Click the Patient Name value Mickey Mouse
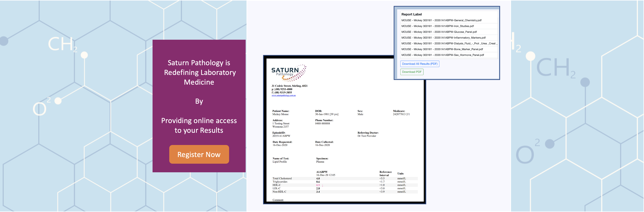The height and width of the screenshot is (212, 644). coord(280,114)
